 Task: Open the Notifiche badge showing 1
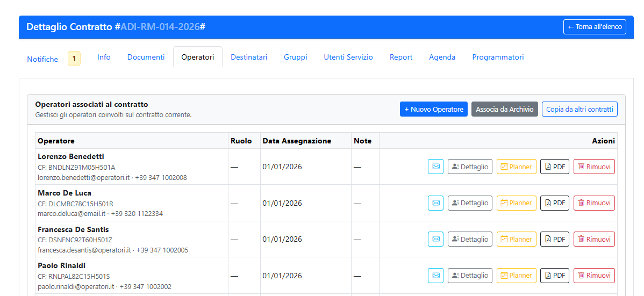click(x=74, y=59)
